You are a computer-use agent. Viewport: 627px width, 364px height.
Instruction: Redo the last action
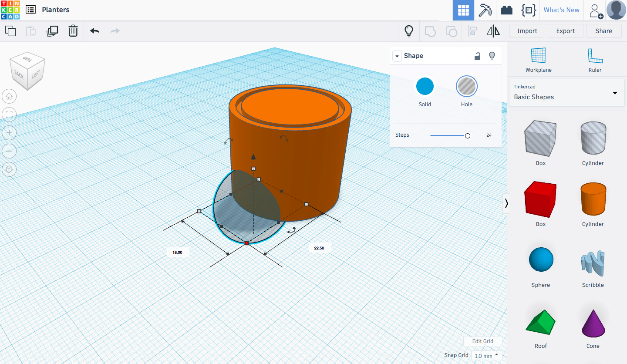coord(115,31)
